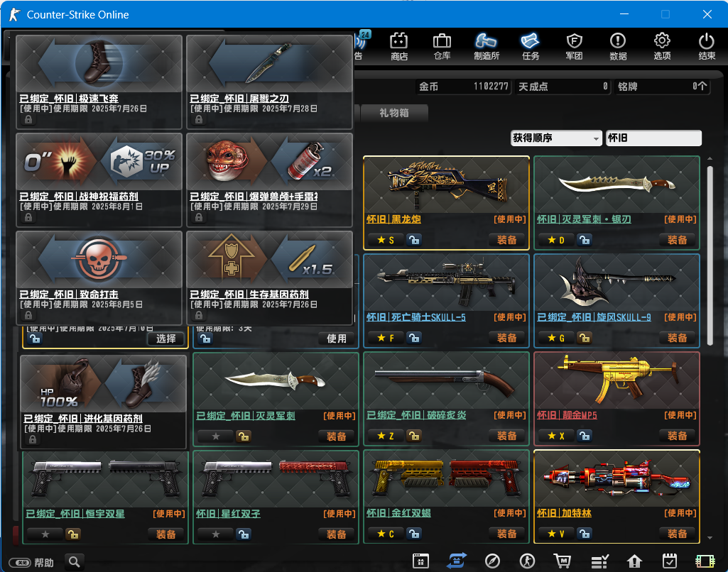Select the 旋风SKULL-9 axe thumbnail

pos(616,283)
